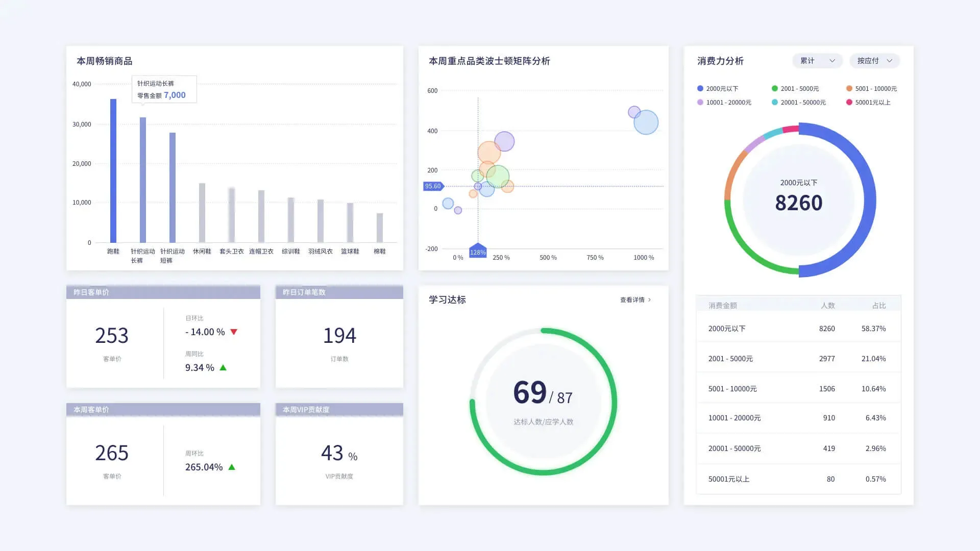Click the pink 50001元以上 legend dot
The image size is (980, 551).
(x=849, y=103)
